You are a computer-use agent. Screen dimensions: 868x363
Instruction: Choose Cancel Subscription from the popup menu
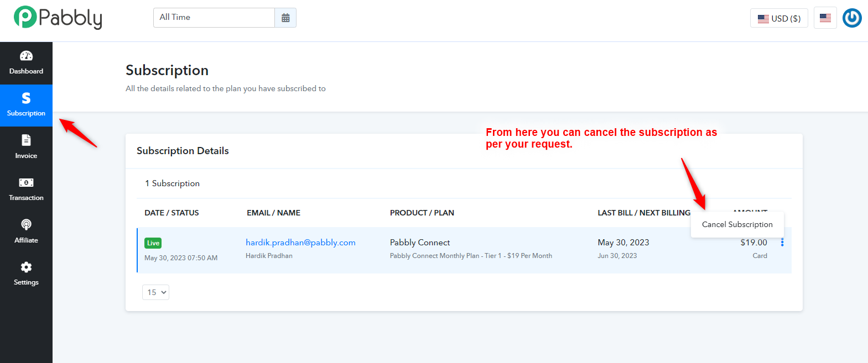click(x=737, y=224)
